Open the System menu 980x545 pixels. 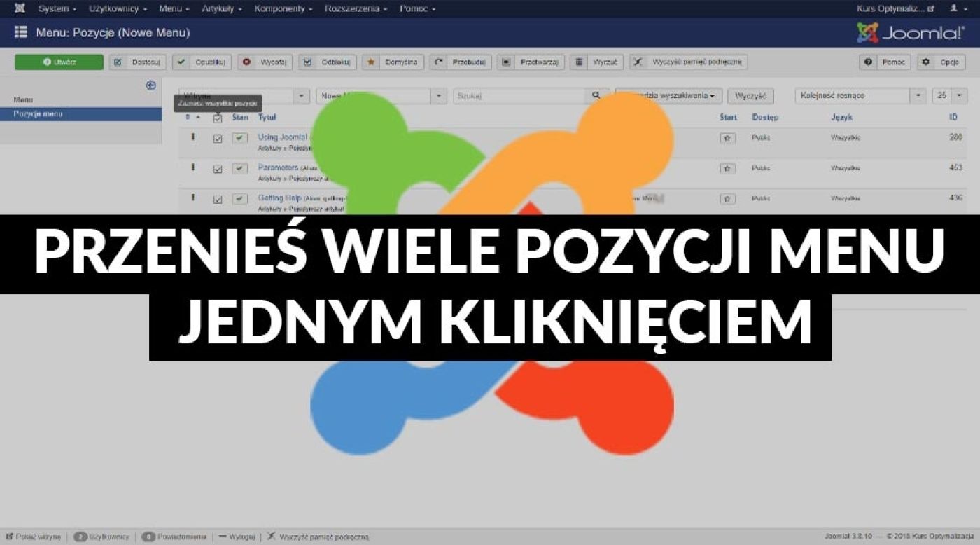[x=57, y=8]
